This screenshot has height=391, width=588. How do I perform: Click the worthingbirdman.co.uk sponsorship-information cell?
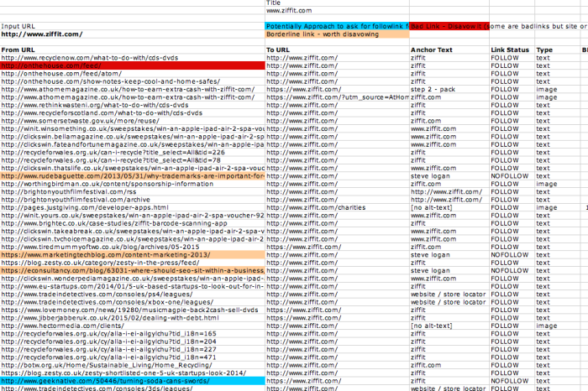coord(133,184)
